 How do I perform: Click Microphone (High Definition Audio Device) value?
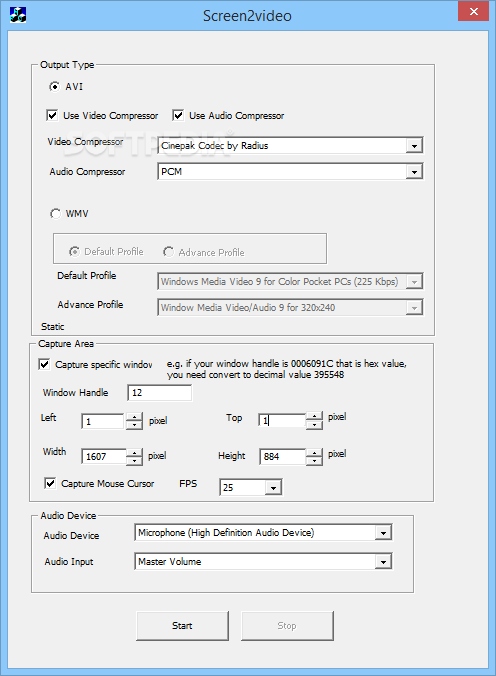(226, 533)
